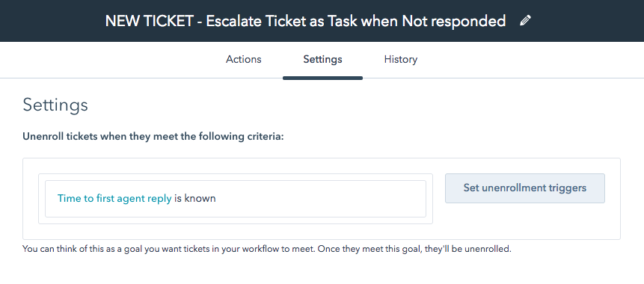Open the Time to first agent reply link
The image size is (644, 284).
(114, 199)
